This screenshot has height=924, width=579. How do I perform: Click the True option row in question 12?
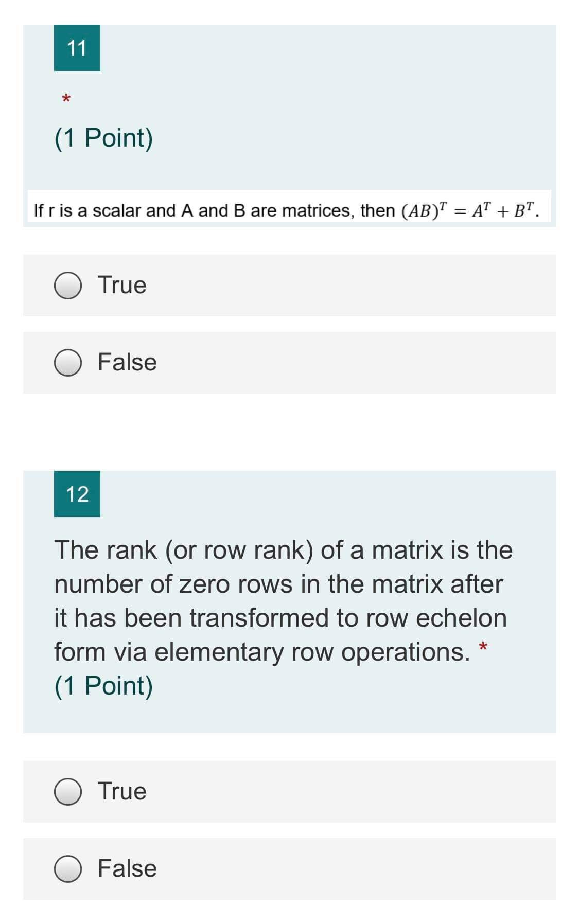coord(288,791)
